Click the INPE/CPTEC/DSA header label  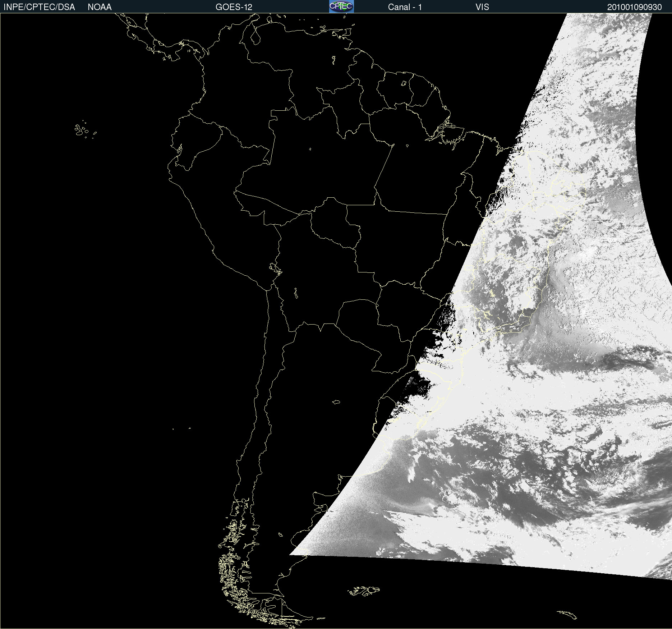tap(39, 7)
